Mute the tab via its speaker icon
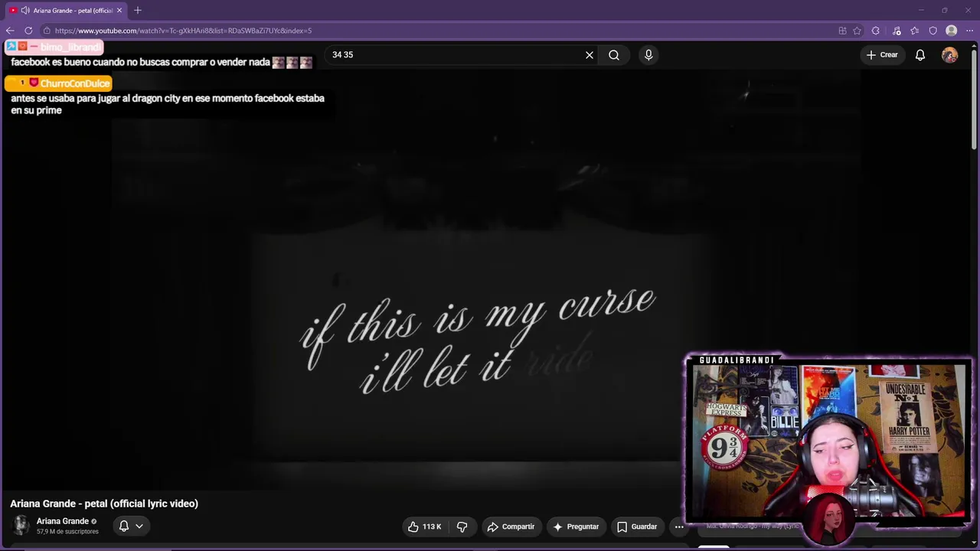The height and width of the screenshot is (551, 980). 25,10
